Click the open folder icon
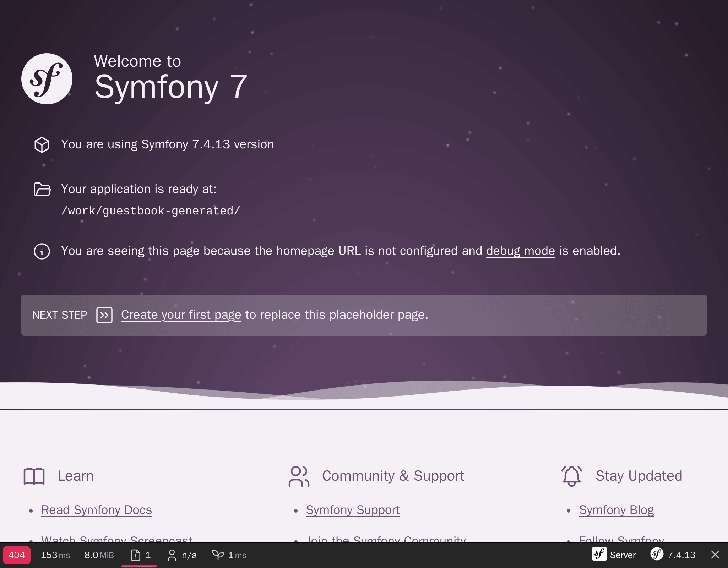 (42, 189)
